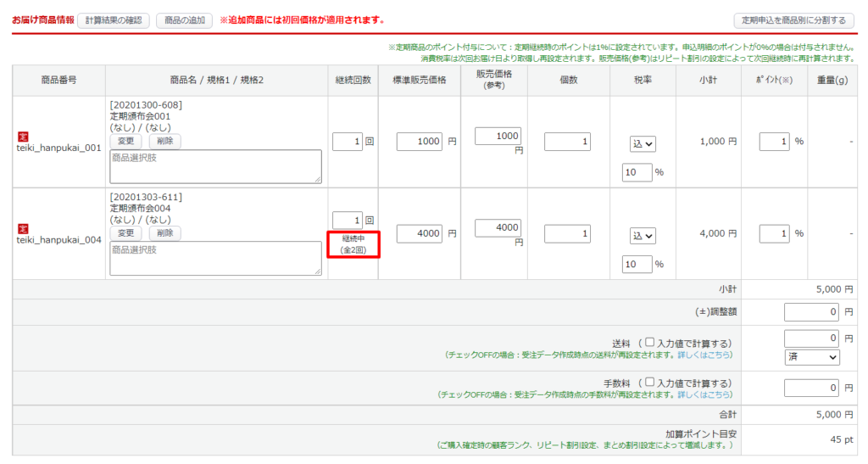Screen dimensions: 868x464
Task: Open 詳しくはこちら link in the 送料 row
Action: click(705, 355)
